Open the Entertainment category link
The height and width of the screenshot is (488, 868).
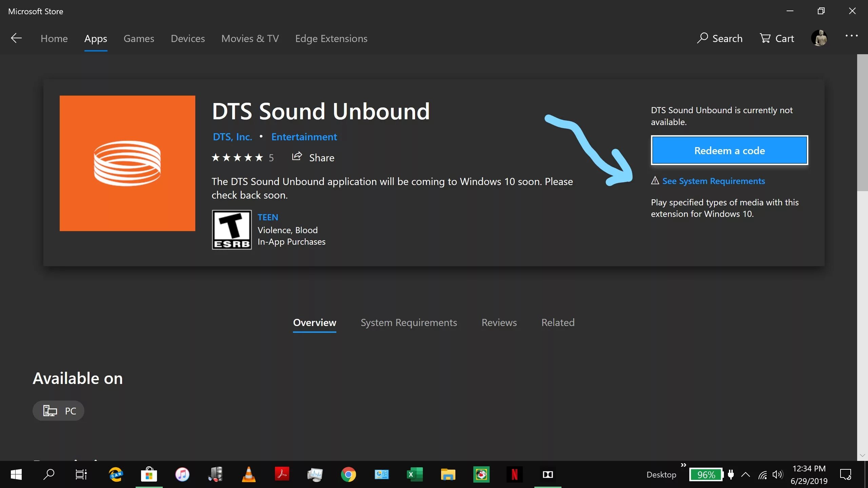pyautogui.click(x=304, y=137)
